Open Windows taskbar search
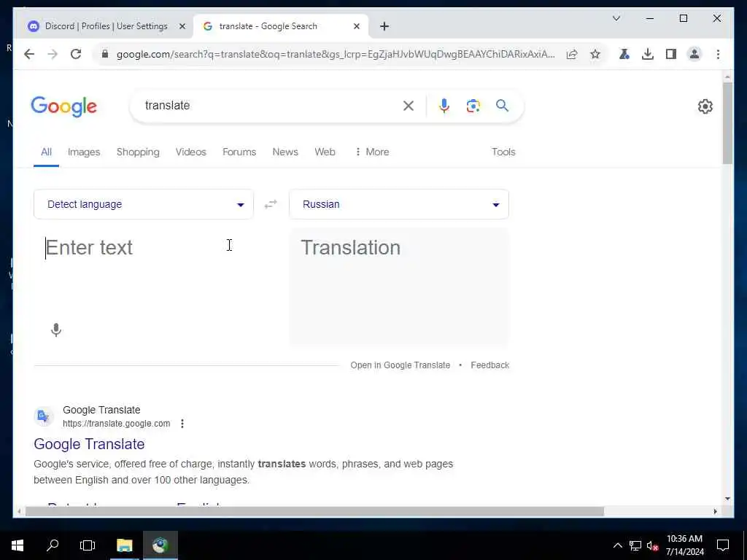Viewport: 747px width, 560px height. [x=53, y=545]
